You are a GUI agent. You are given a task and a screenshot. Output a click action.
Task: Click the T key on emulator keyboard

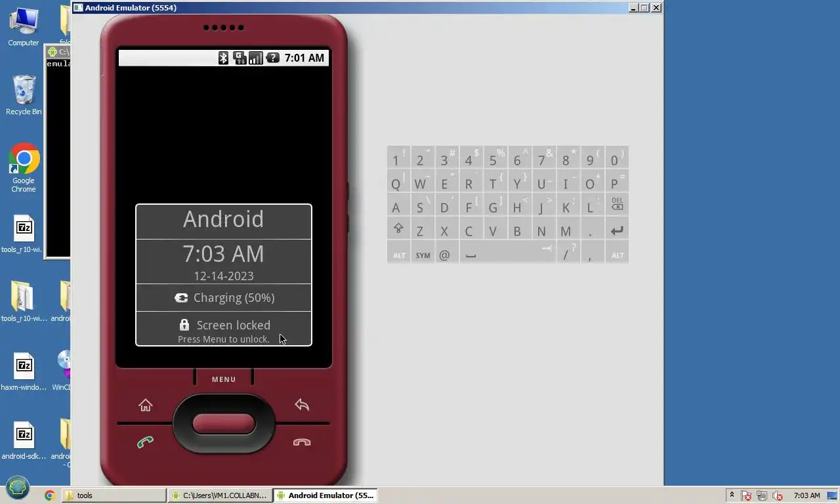point(495,182)
